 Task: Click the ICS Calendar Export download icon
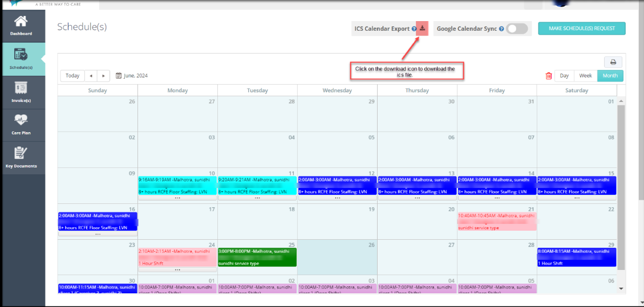(x=422, y=28)
